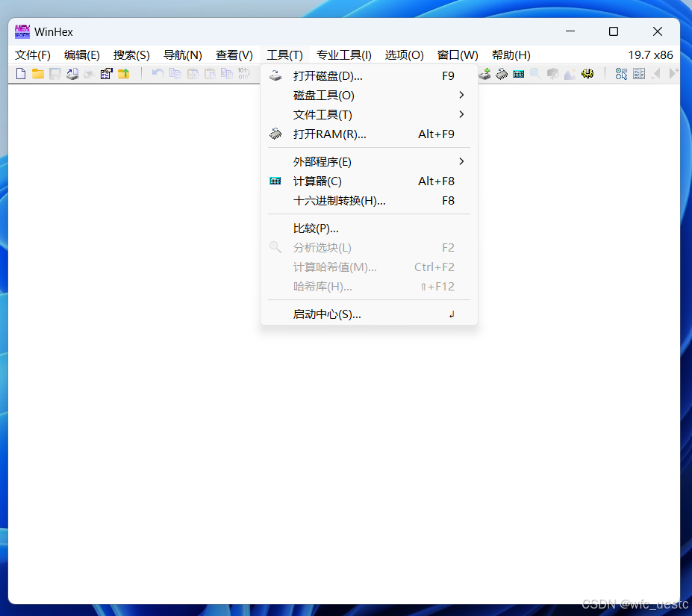
Task: Close the WinHex window
Action: 658,31
